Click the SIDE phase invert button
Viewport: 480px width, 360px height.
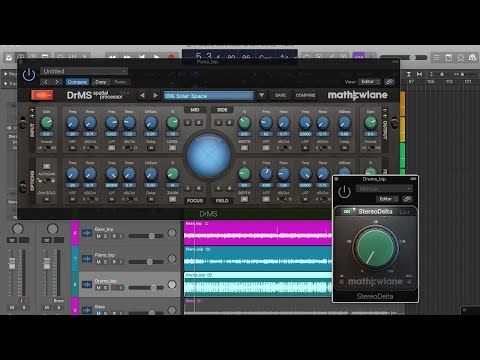point(230,123)
